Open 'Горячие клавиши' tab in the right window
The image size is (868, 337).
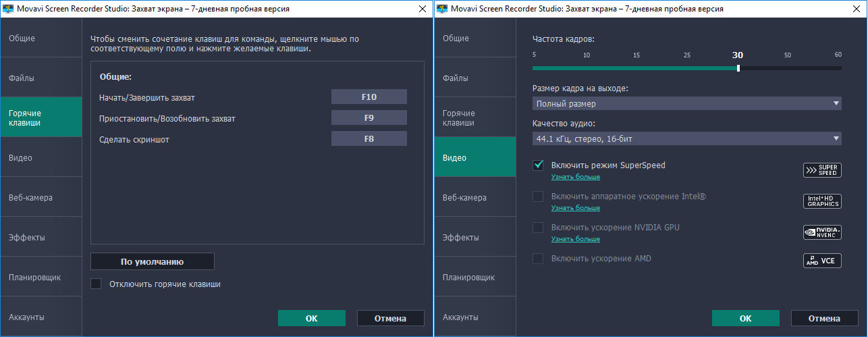475,118
